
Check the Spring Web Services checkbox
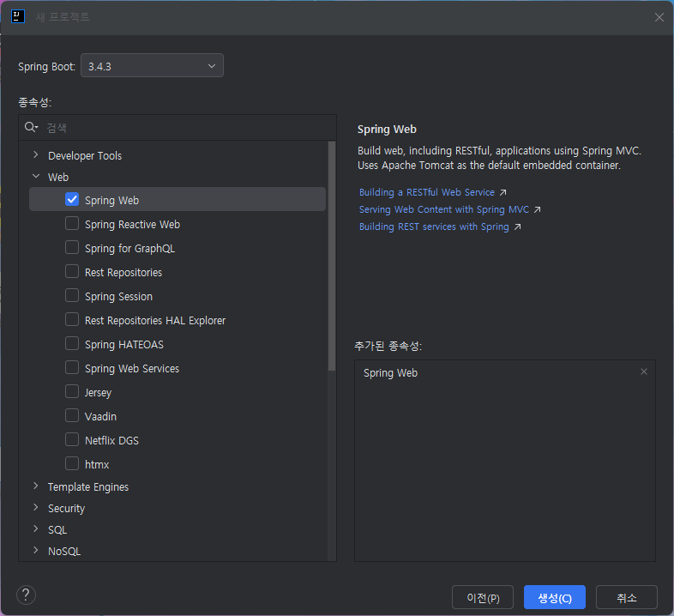pos(72,368)
